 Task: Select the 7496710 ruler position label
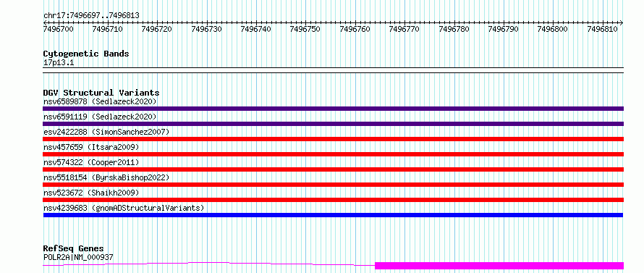click(x=108, y=29)
